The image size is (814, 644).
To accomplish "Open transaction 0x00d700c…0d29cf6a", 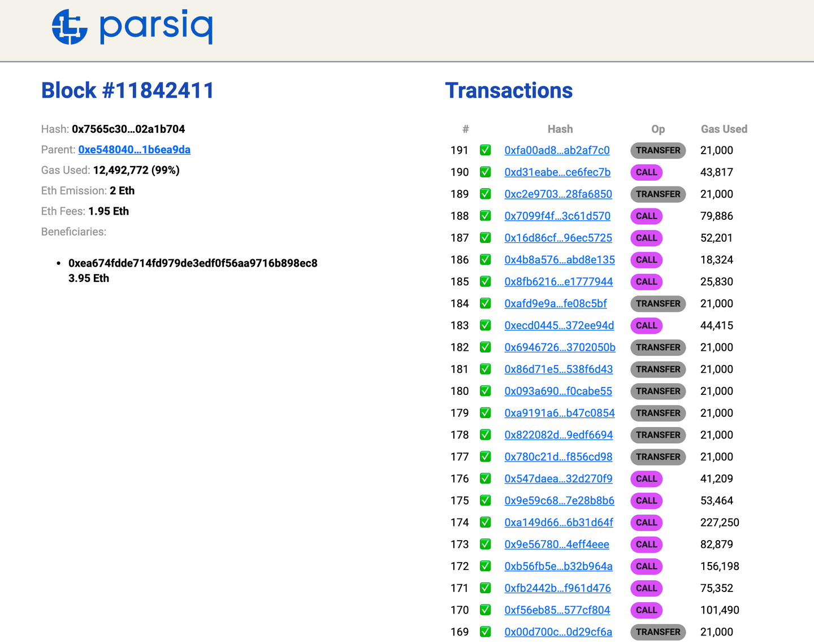I will point(558,632).
